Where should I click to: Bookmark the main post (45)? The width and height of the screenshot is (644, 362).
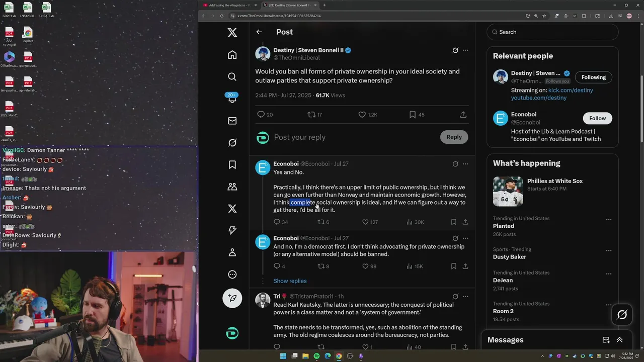(x=413, y=115)
